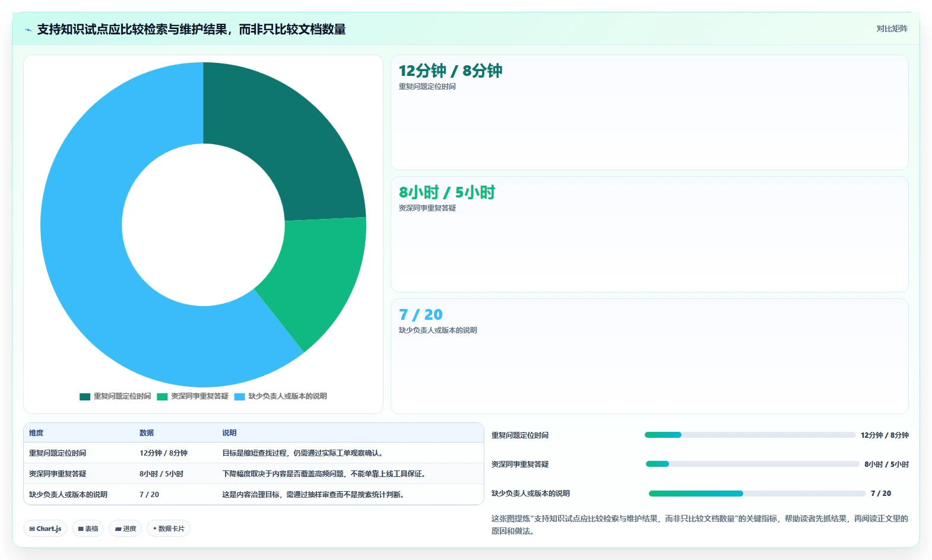Click the small icon before the page title

28,30
